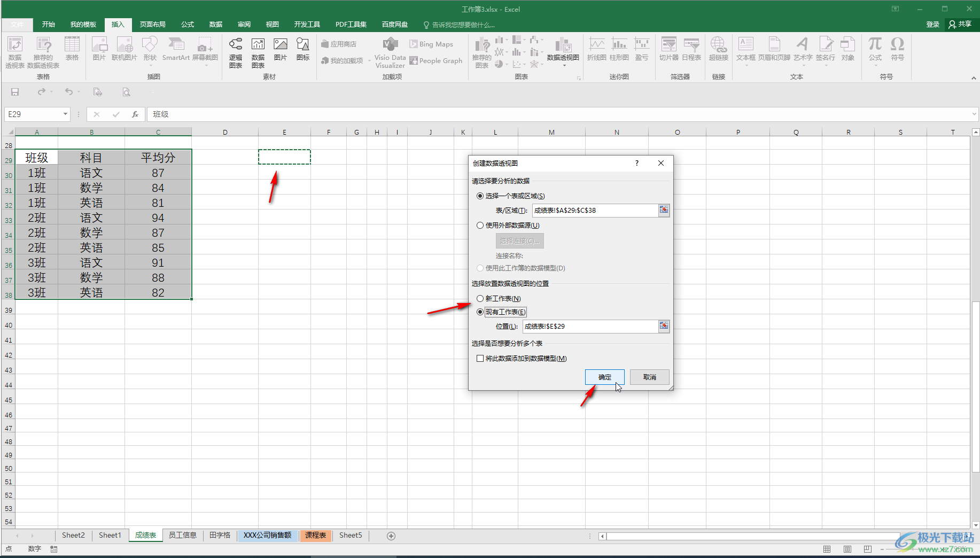
Task: Open the 图表 group dialog launcher
Action: (x=579, y=78)
